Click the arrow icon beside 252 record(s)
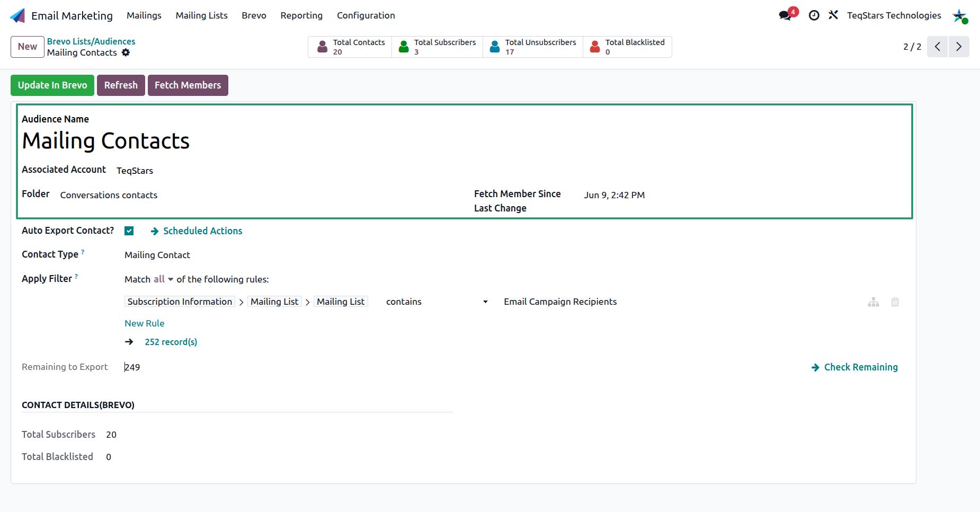This screenshot has height=512, width=980. 129,342
